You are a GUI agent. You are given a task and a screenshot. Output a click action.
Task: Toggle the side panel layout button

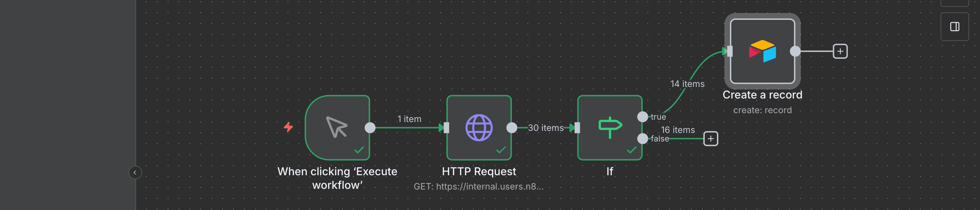click(954, 27)
